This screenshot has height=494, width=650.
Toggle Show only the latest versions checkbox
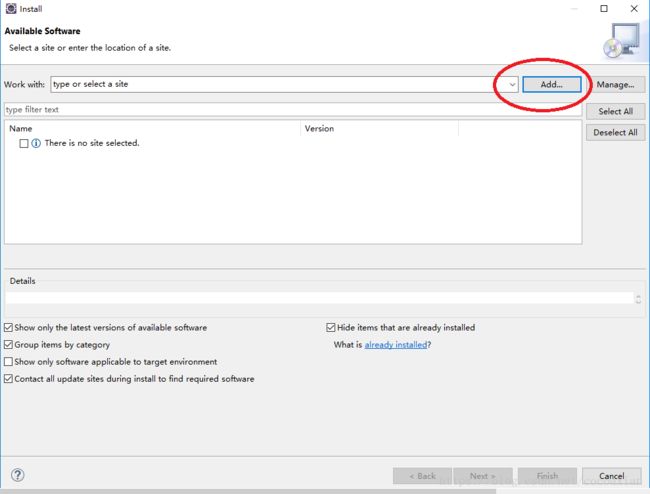point(8,327)
